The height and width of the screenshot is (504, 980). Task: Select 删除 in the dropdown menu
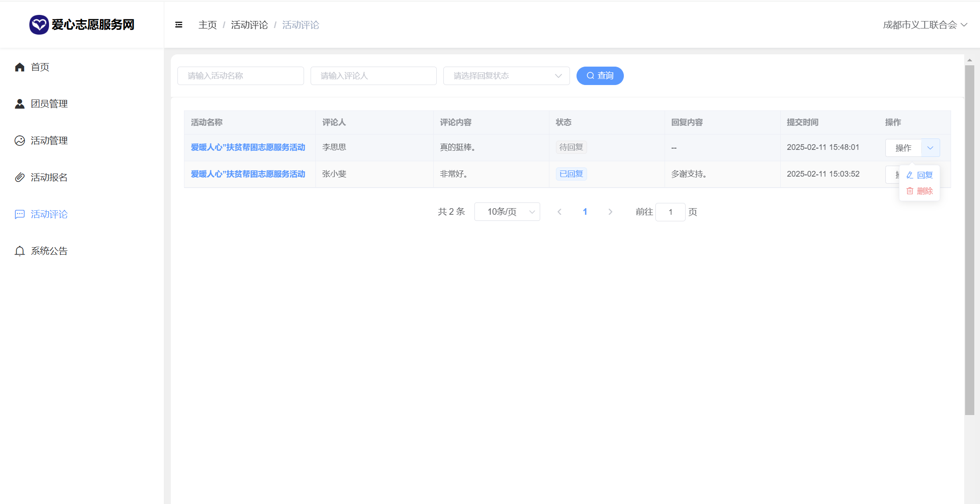coord(920,191)
